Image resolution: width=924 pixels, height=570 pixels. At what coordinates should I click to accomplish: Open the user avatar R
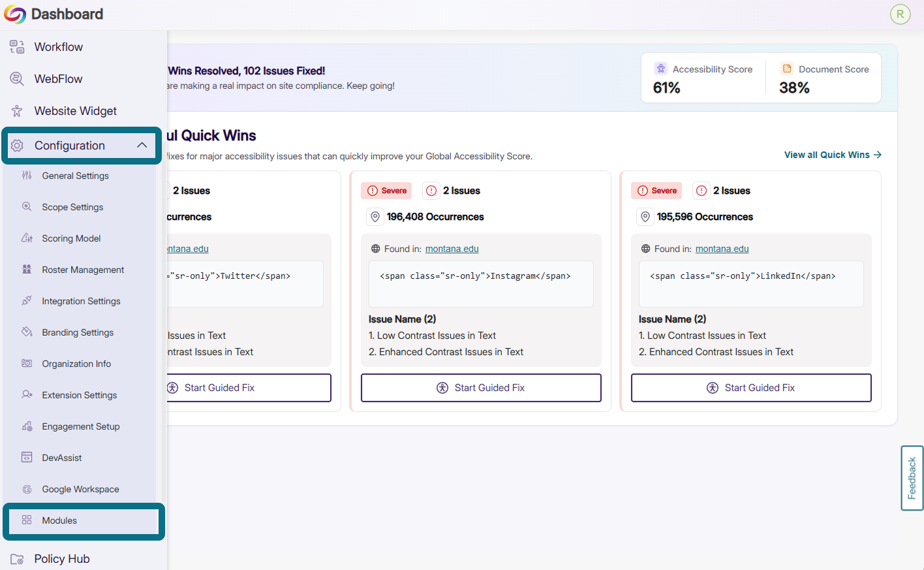tap(900, 14)
